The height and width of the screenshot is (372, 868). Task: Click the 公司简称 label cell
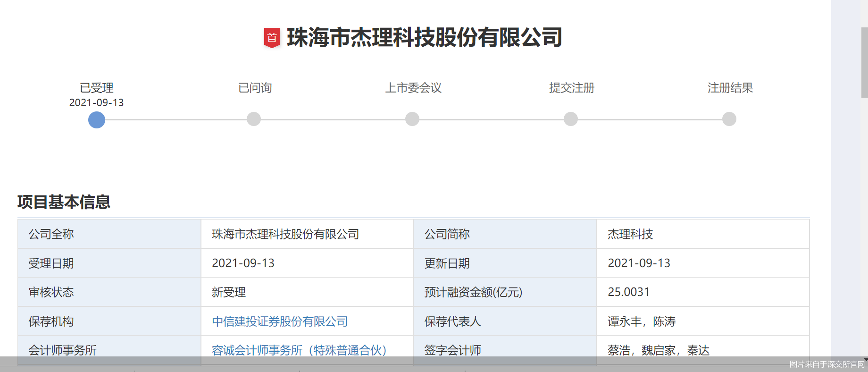click(x=505, y=234)
